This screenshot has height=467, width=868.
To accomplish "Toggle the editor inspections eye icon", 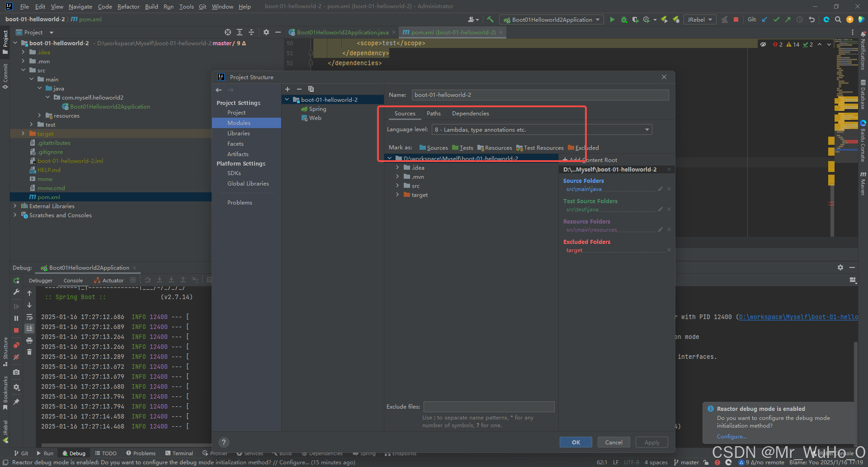I will pyautogui.click(x=763, y=44).
